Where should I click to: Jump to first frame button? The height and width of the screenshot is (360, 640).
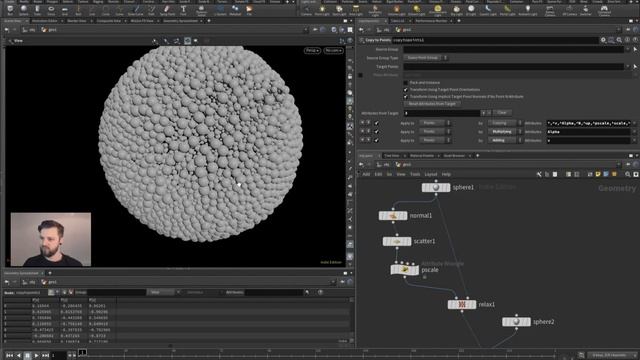[9, 356]
